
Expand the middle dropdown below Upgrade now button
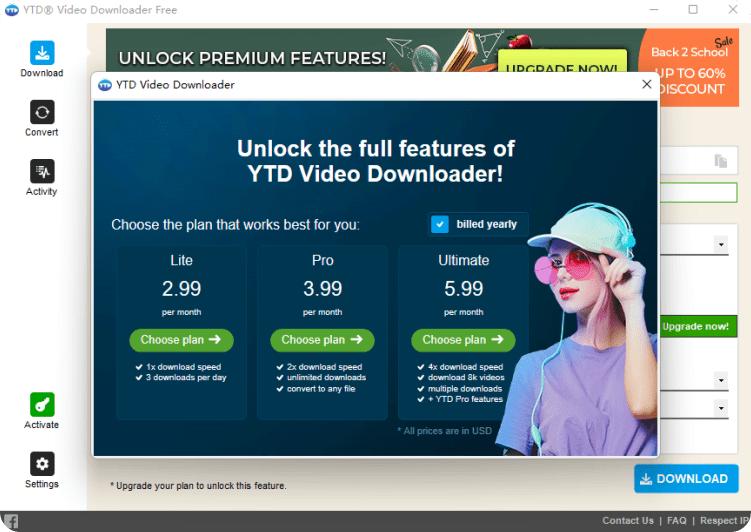[720, 380]
